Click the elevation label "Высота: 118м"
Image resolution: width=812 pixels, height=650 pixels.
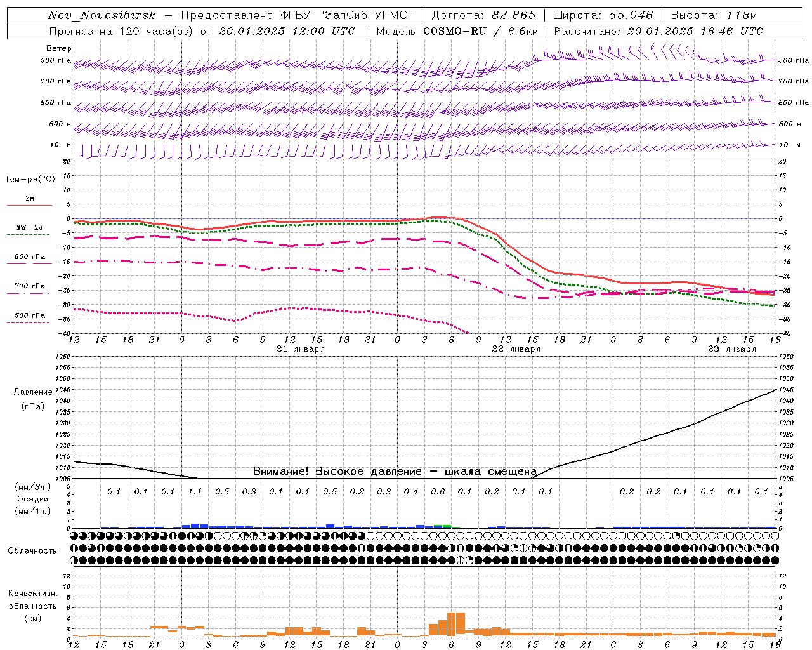pos(714,15)
